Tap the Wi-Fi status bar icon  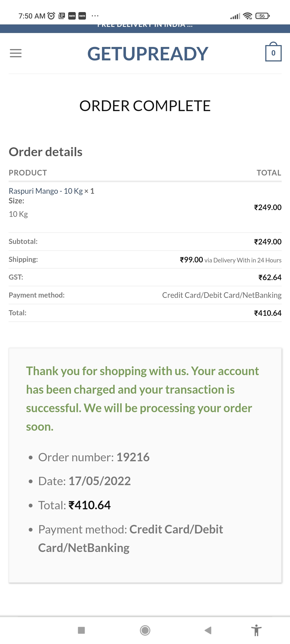click(x=247, y=16)
